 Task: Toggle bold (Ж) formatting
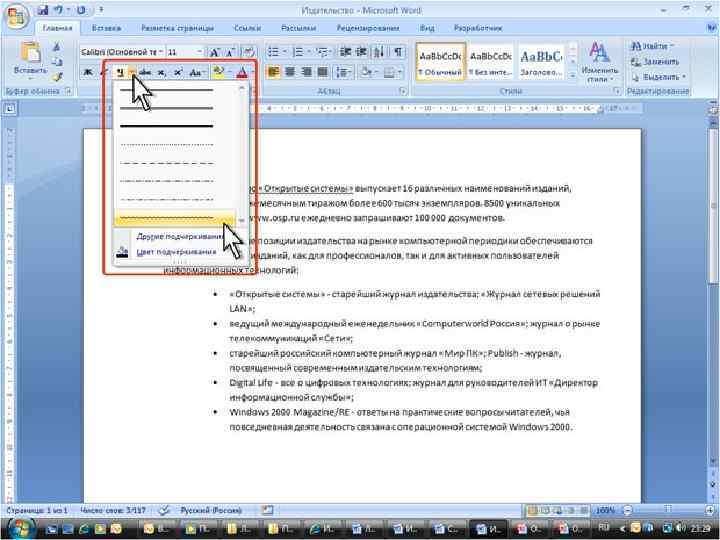[88, 72]
